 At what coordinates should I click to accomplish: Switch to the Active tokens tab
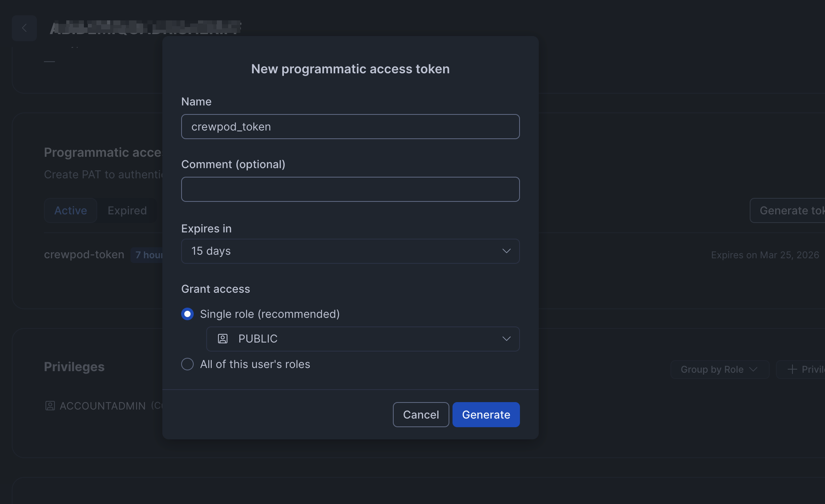71,210
